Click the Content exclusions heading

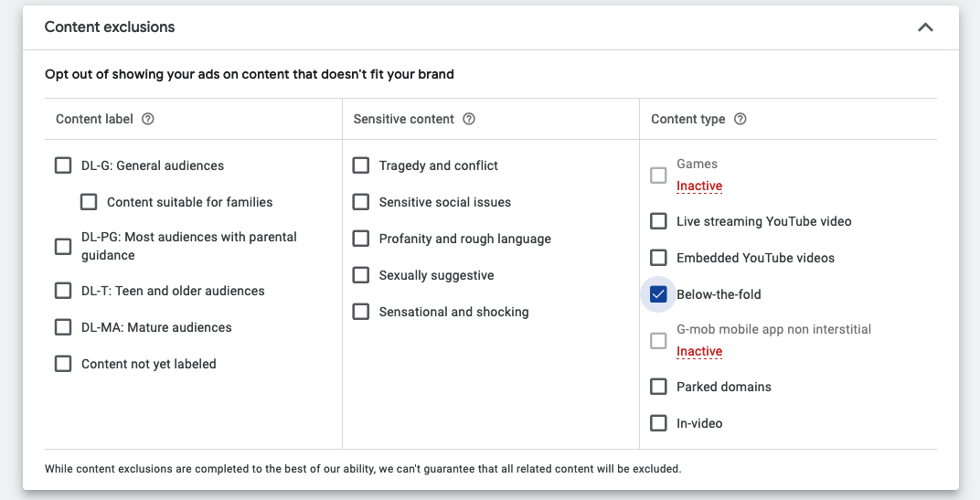tap(110, 27)
